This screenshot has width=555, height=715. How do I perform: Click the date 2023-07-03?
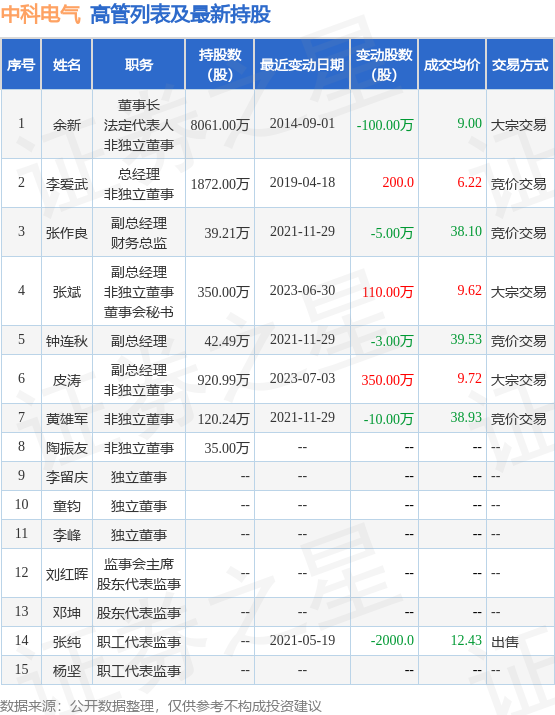pyautogui.click(x=302, y=378)
